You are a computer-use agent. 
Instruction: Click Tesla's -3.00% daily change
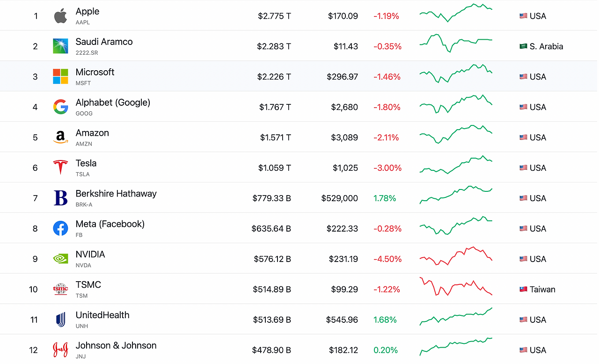387,168
